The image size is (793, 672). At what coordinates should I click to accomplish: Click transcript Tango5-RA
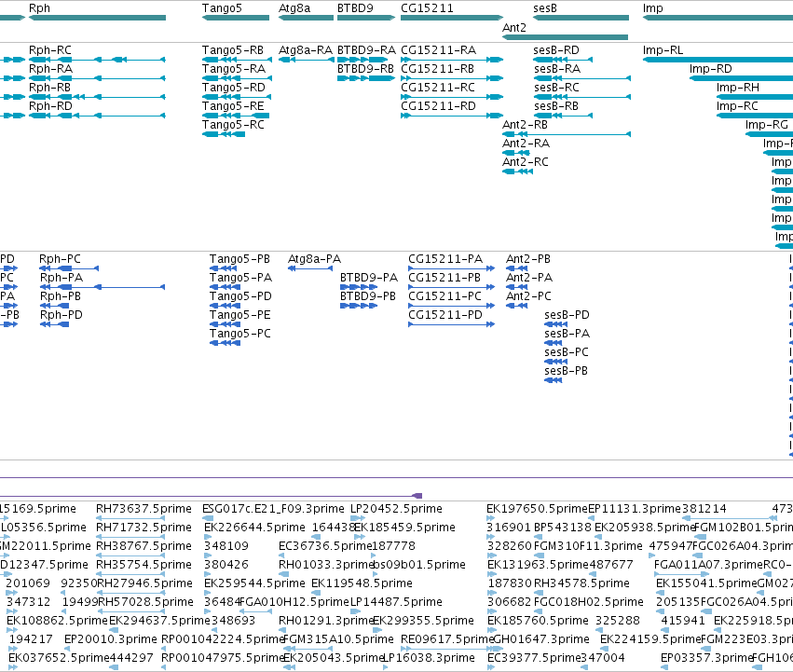coord(238,78)
